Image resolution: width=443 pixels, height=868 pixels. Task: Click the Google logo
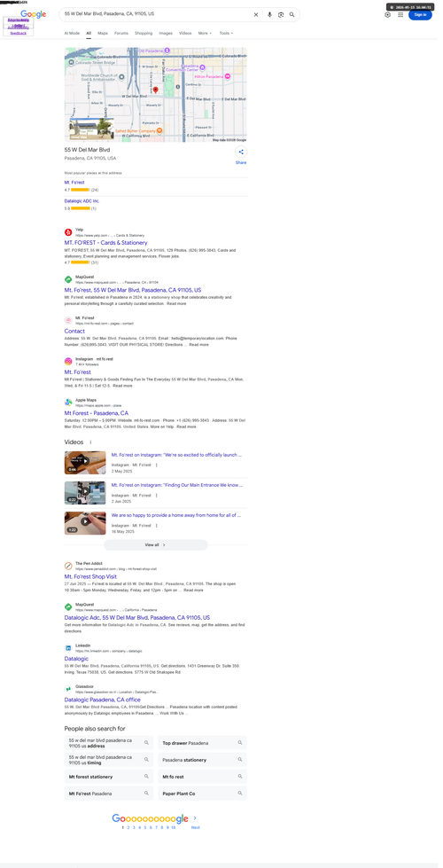click(x=34, y=14)
